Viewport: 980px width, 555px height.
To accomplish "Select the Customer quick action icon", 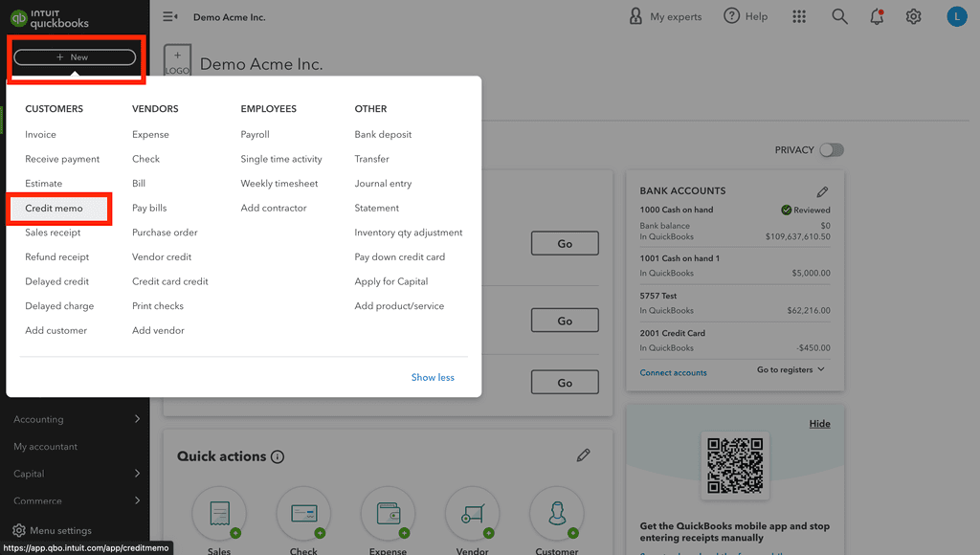I will pyautogui.click(x=556, y=512).
